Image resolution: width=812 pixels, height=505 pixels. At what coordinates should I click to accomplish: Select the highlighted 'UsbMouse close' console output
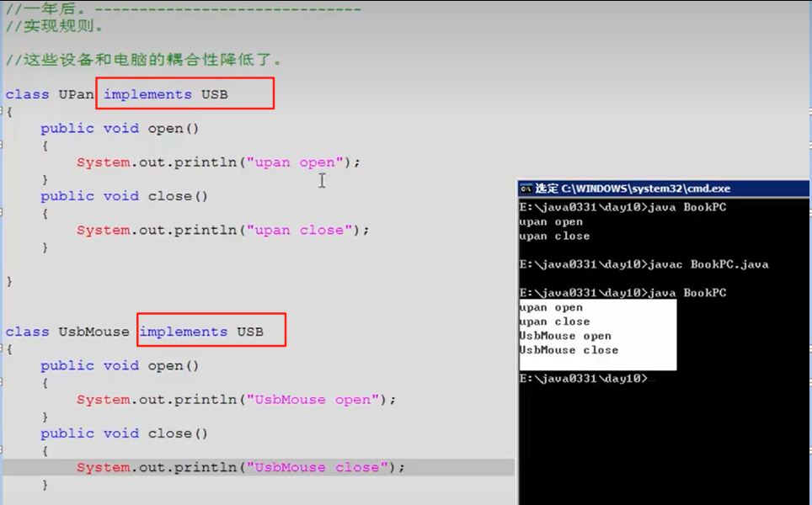pos(569,350)
